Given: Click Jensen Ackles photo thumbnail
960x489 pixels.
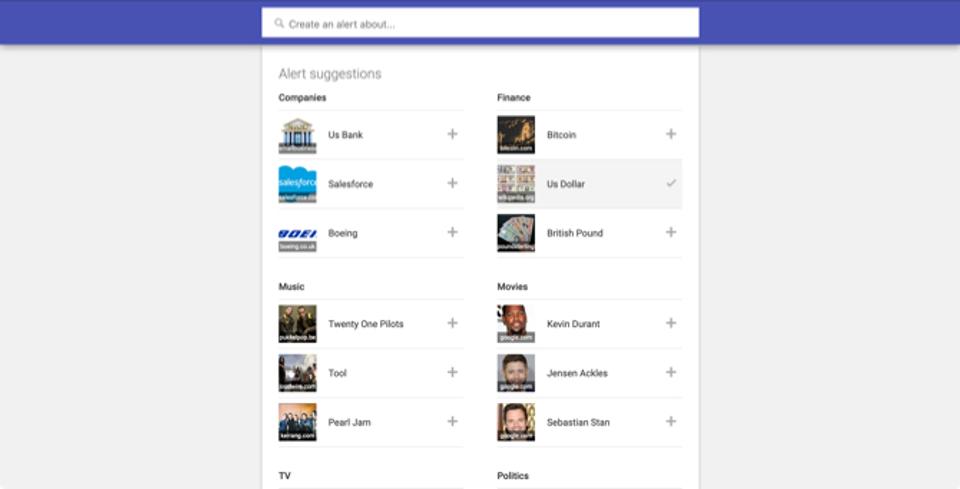Looking at the screenshot, I should click(x=516, y=373).
